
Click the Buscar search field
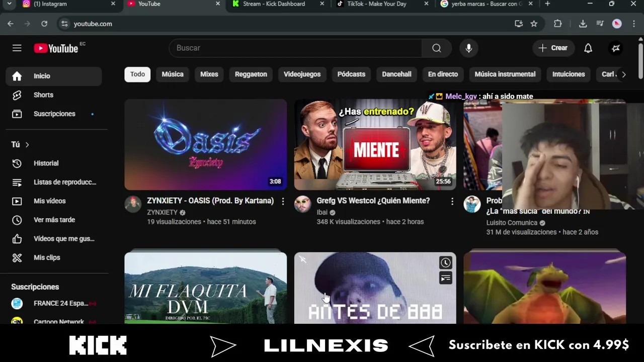pos(295,48)
